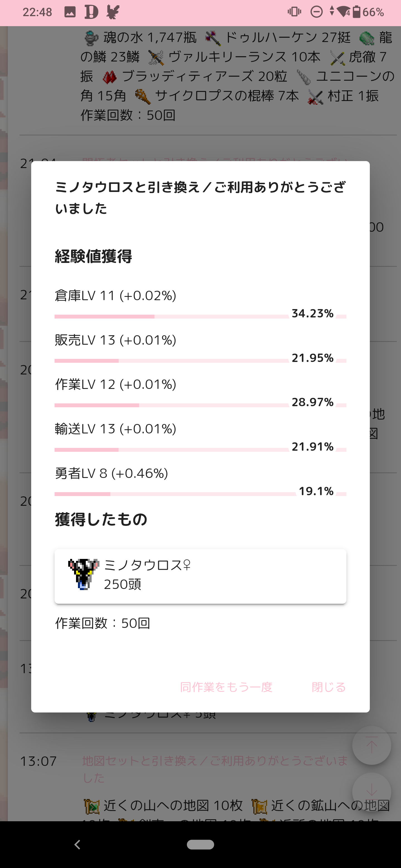Tap the 販売LV 13 progress bar
Viewport: 401px width, 868px height.
tap(200, 361)
